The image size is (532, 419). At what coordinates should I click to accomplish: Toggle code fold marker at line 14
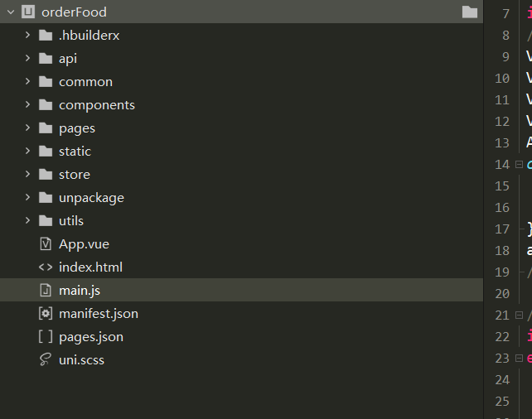point(519,165)
